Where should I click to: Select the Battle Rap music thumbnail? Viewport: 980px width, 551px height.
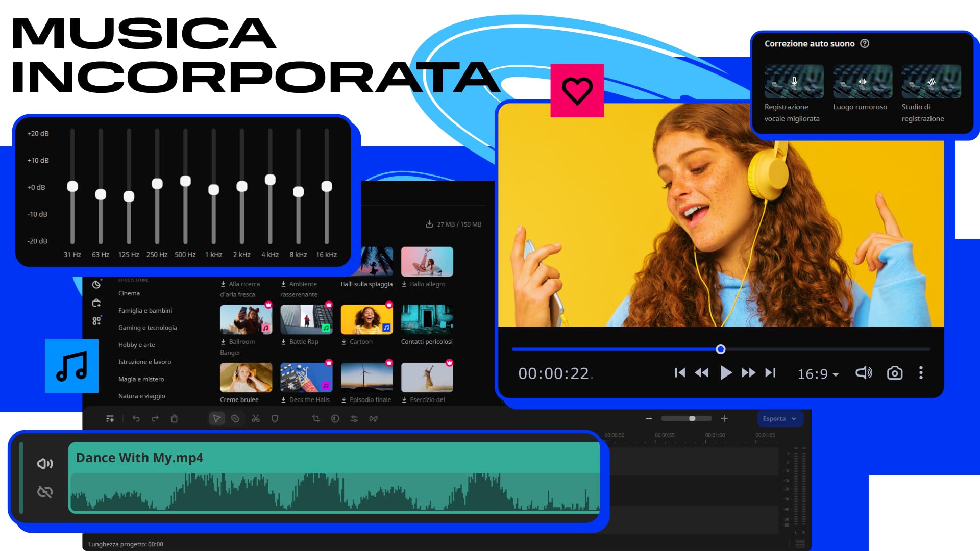[306, 319]
